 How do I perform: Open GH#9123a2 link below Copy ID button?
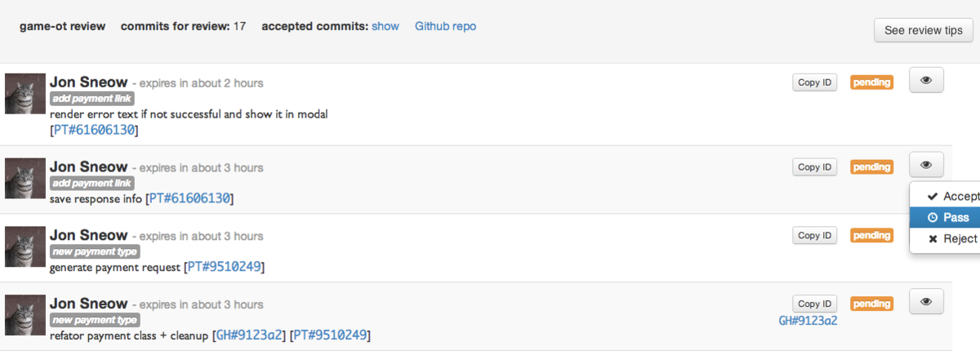coord(808,321)
